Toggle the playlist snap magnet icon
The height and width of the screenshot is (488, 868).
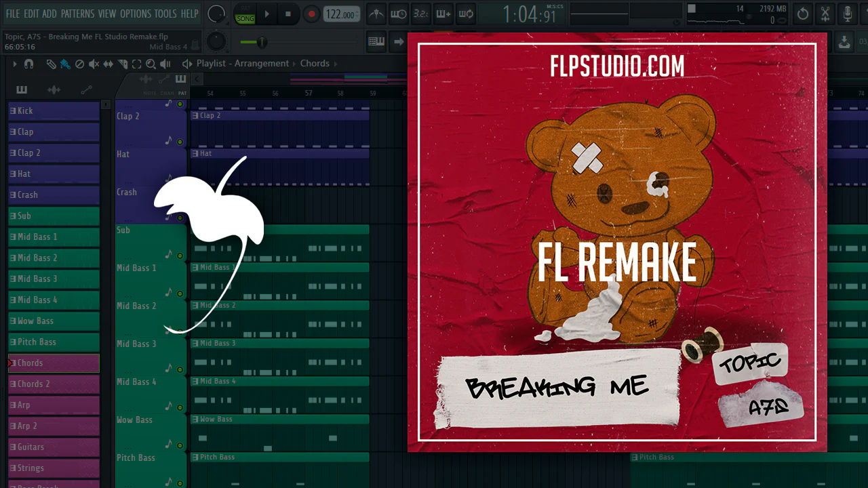coord(28,64)
